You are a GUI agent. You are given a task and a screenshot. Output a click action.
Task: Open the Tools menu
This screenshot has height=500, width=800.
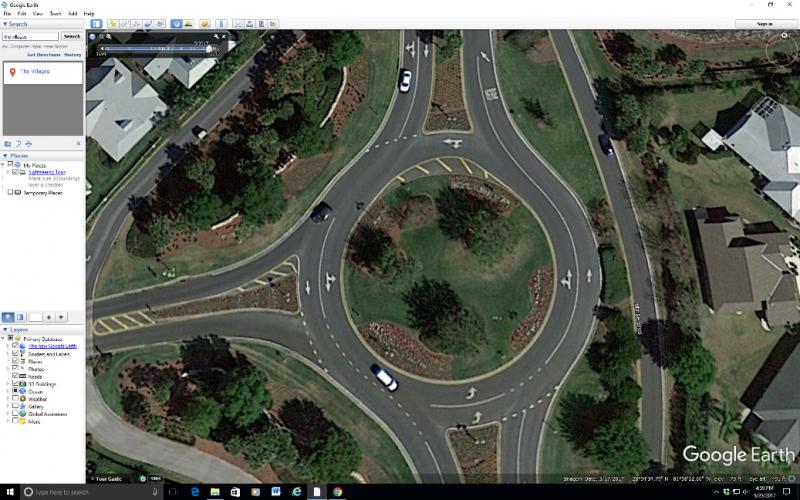pos(55,13)
